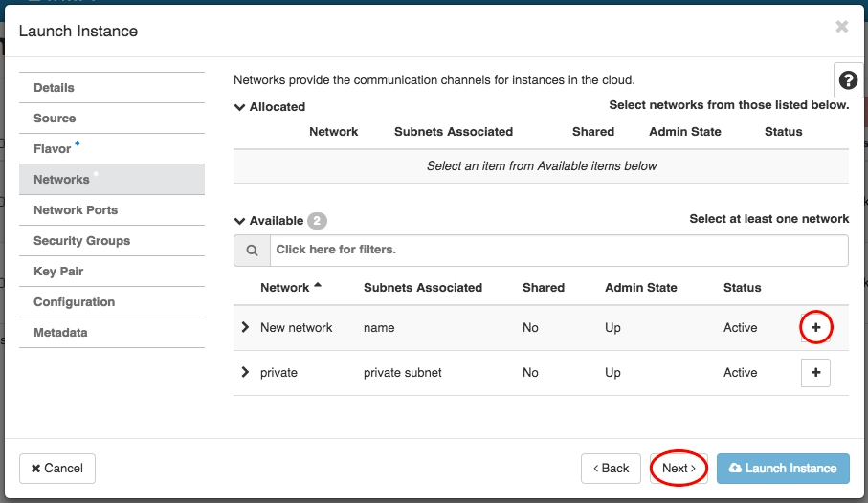The image size is (868, 503).
Task: Expand the New network row details
Action: pos(245,327)
